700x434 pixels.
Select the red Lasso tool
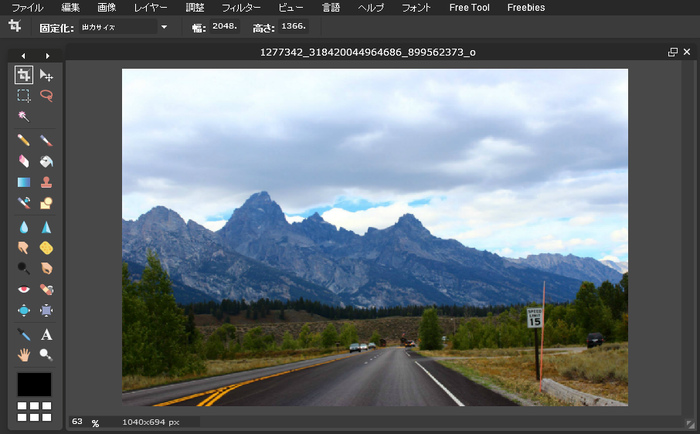[x=46, y=96]
